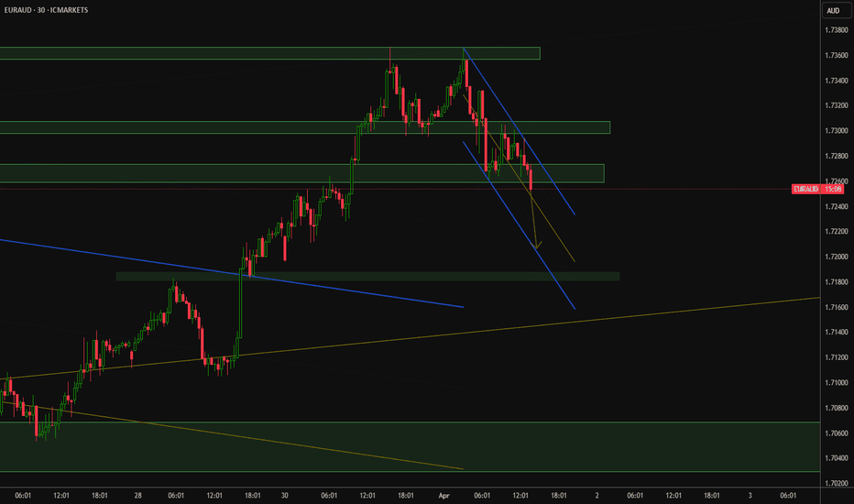Select the large green support zone at bottom
This screenshot has height=504, width=854.
click(x=410, y=447)
